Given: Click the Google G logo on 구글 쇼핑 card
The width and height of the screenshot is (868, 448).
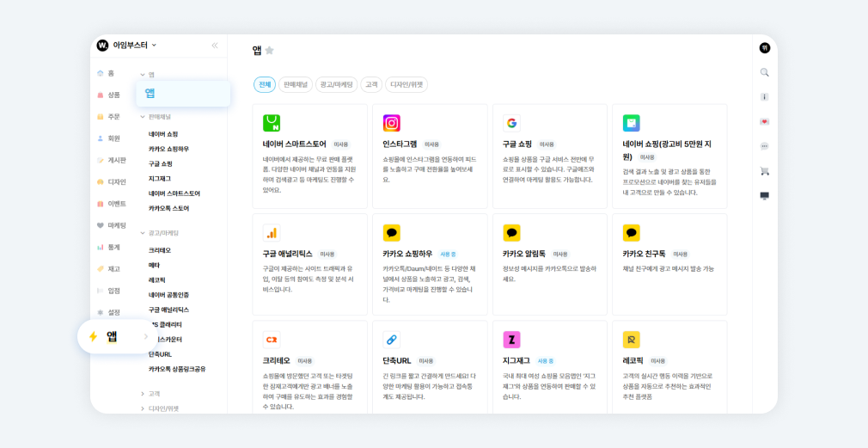Looking at the screenshot, I should tap(511, 123).
